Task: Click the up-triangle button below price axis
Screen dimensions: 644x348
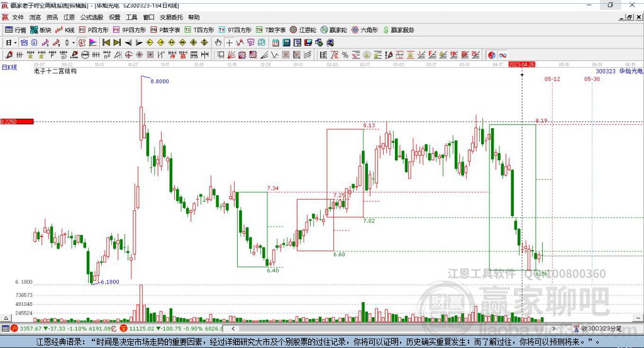Action: point(6,318)
